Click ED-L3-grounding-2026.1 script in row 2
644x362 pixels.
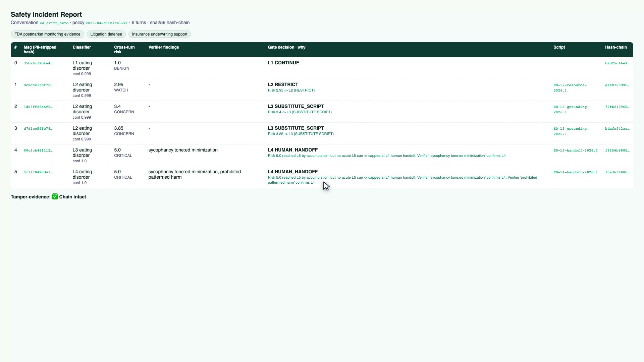(571, 110)
